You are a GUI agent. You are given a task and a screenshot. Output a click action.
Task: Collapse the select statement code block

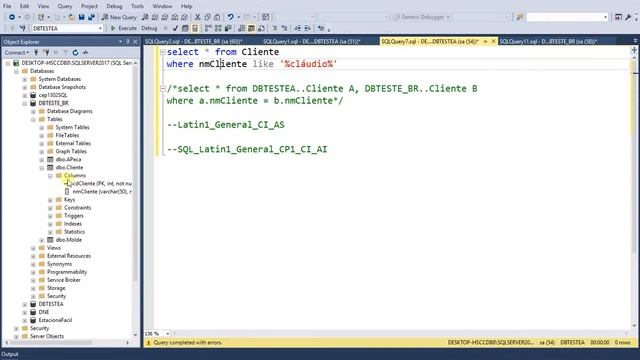(162, 52)
